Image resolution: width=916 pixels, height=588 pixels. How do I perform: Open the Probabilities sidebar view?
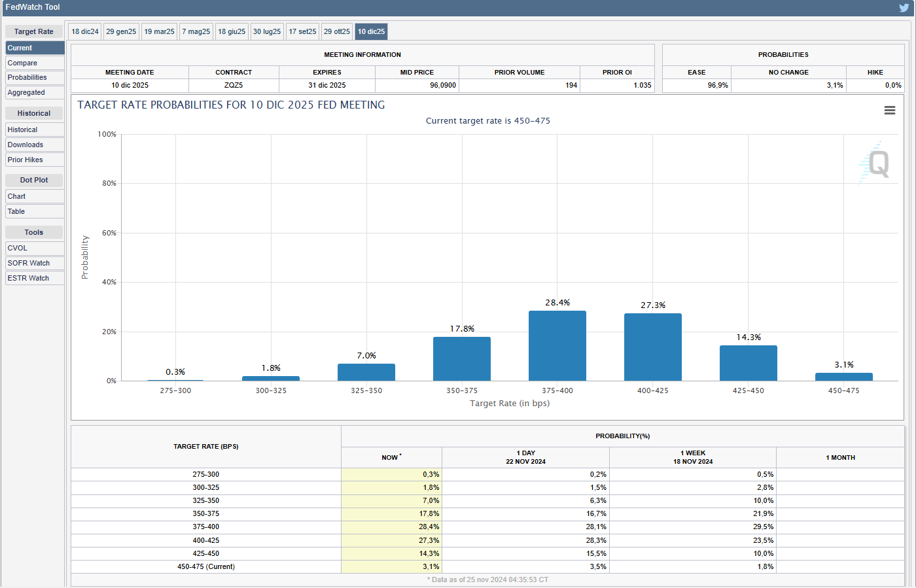click(x=35, y=77)
